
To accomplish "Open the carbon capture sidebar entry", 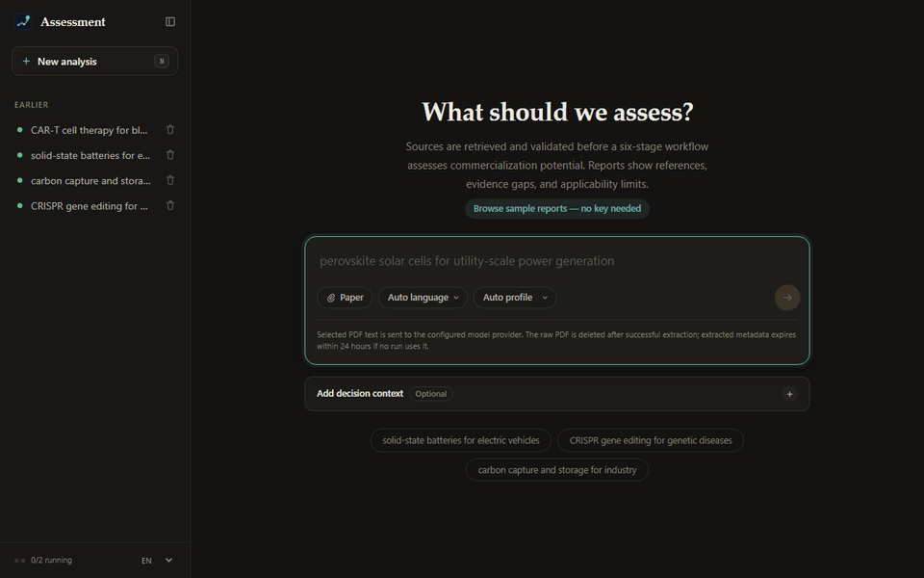I will pos(90,180).
